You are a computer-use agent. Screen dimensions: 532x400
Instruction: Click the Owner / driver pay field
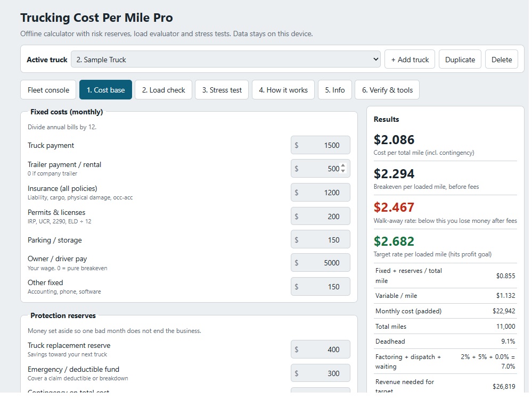[320, 263]
